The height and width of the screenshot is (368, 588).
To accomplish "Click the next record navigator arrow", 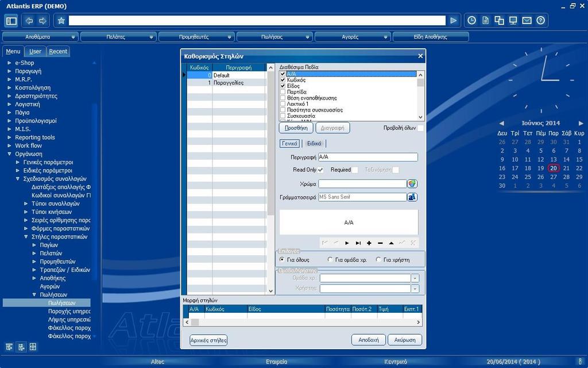I will pyautogui.click(x=347, y=243).
